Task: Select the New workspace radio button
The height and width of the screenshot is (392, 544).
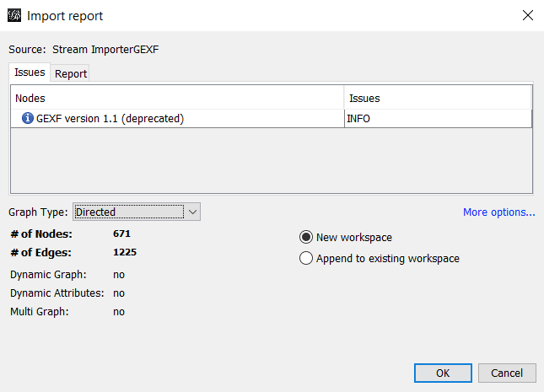Action: click(x=306, y=238)
